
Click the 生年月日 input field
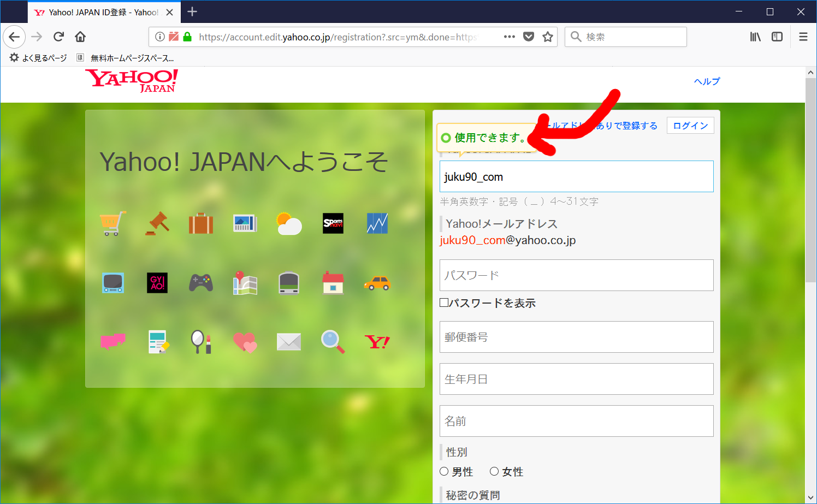577,379
